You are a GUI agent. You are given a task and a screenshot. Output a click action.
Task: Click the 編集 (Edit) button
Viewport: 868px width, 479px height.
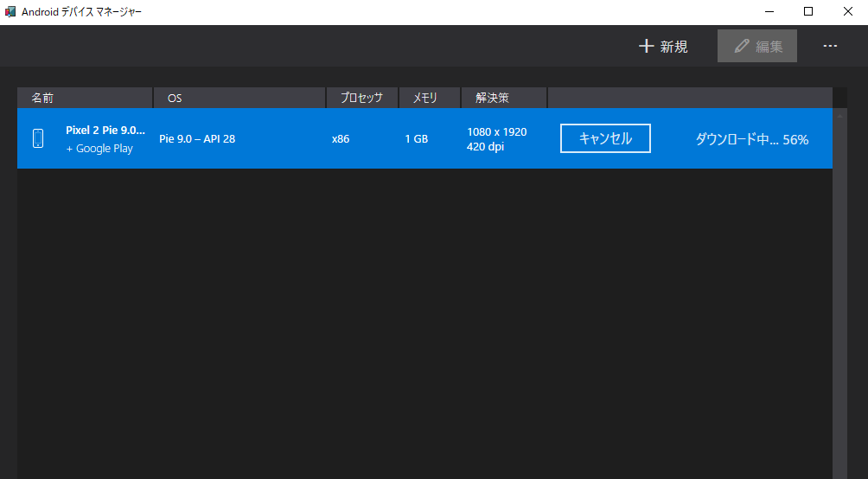(x=756, y=46)
